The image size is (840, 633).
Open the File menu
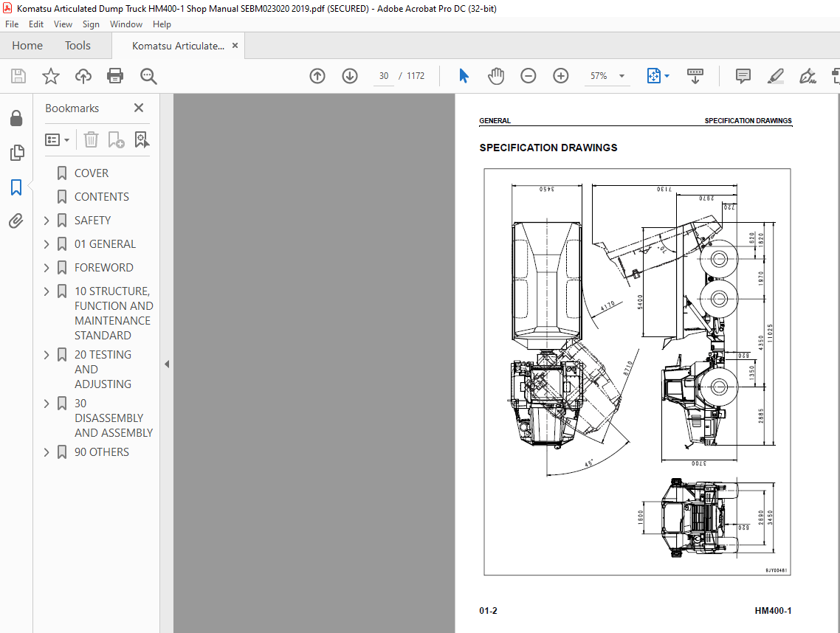pyautogui.click(x=12, y=24)
